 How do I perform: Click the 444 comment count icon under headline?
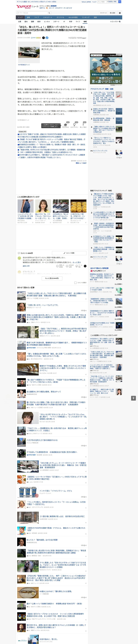(33, 38)
